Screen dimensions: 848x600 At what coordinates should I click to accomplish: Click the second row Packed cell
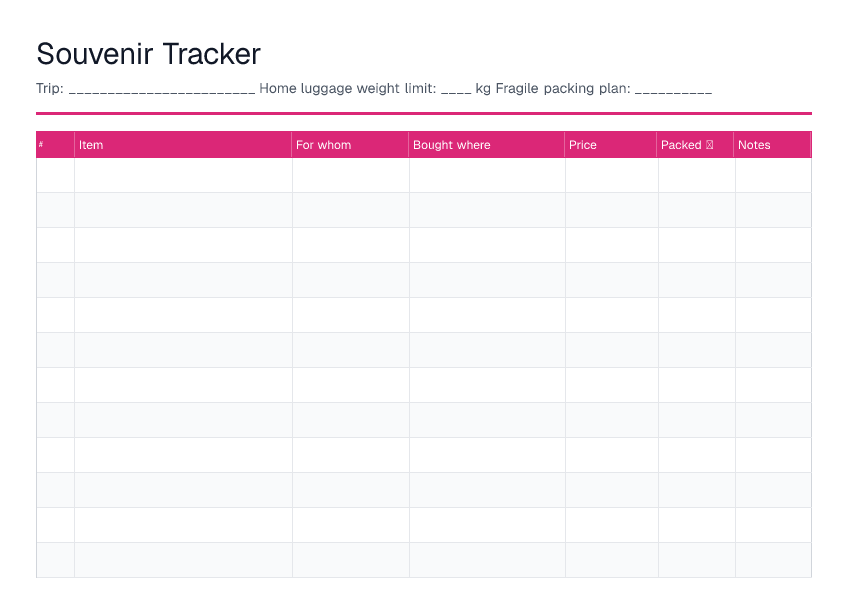coord(697,210)
